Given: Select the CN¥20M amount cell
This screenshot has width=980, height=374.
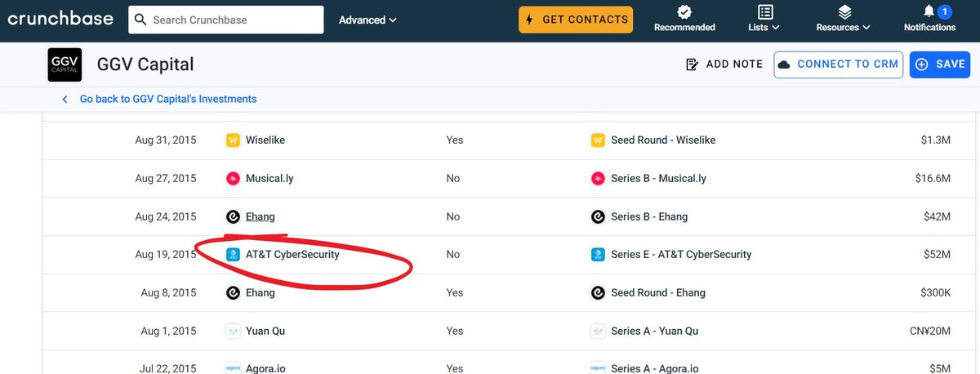Looking at the screenshot, I should pos(929,331).
